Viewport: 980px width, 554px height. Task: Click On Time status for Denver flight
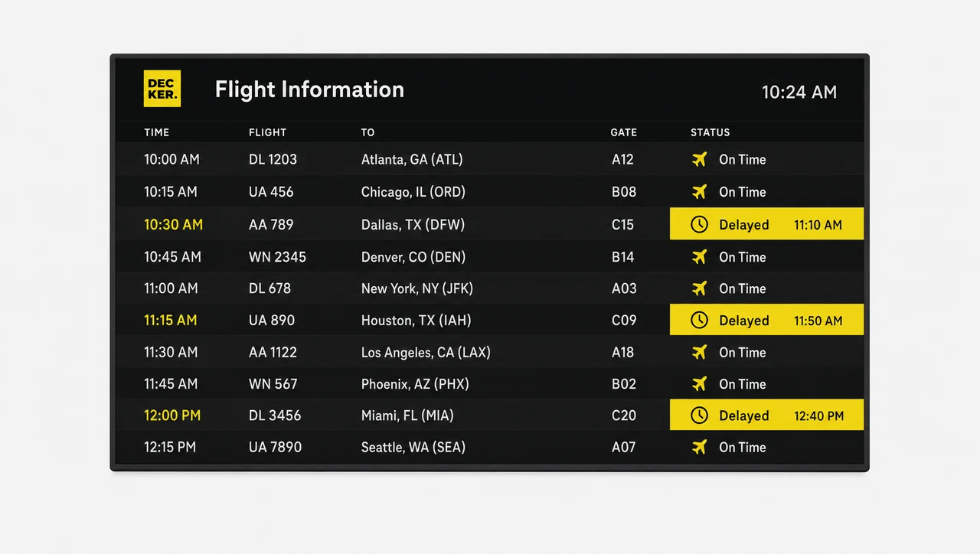743,257
